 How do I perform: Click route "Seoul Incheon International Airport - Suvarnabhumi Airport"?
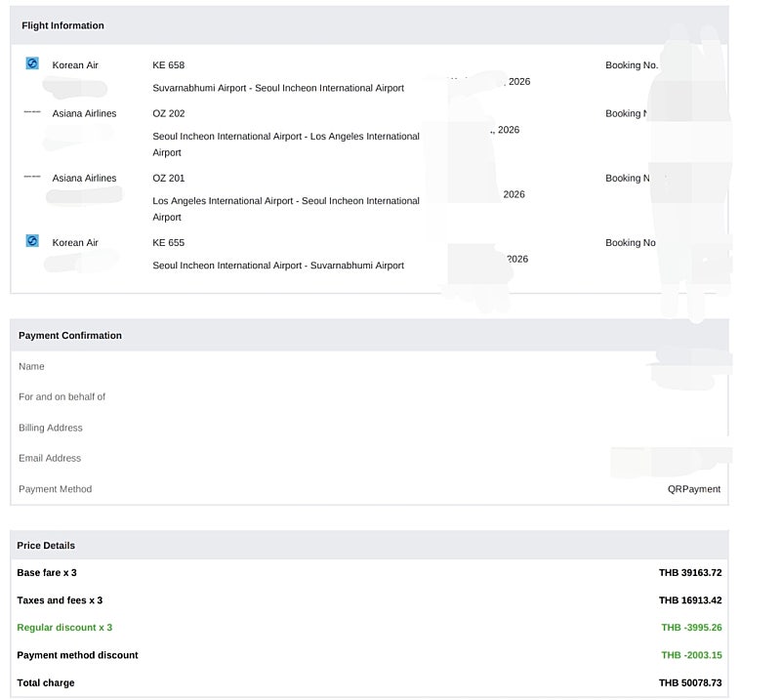point(278,266)
